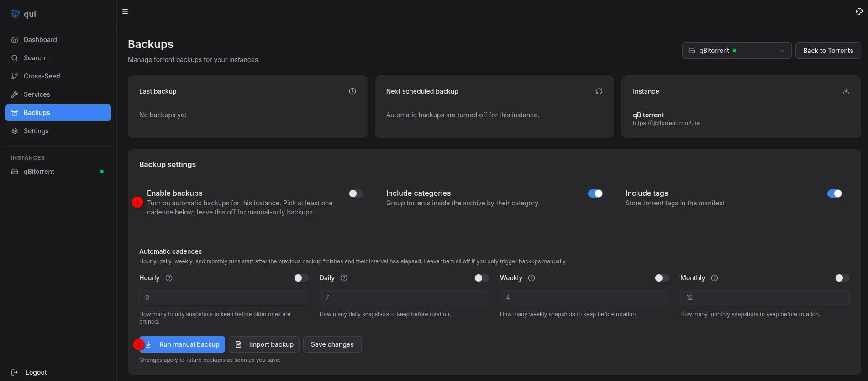Go to Cross-Seed in sidebar
Screen dimensions: 868x381
pos(42,76)
